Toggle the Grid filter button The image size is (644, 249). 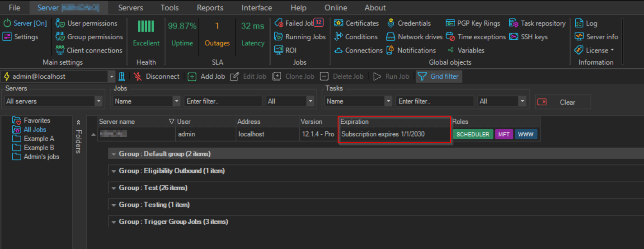[x=438, y=76]
